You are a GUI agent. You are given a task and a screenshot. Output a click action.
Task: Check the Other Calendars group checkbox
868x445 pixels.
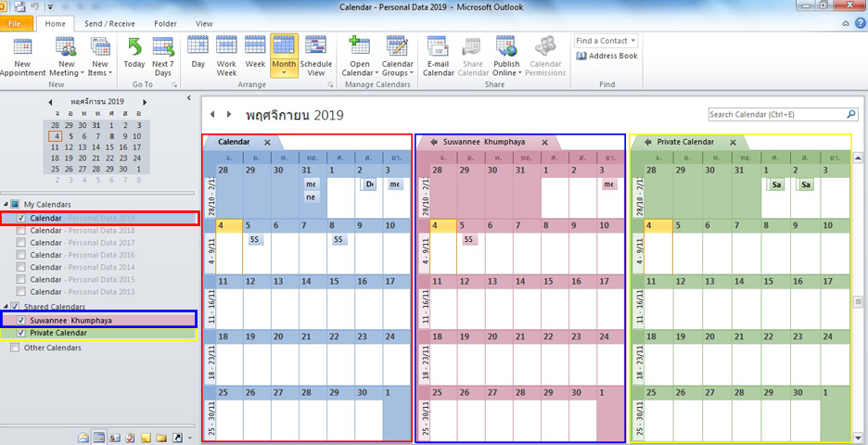[15, 348]
